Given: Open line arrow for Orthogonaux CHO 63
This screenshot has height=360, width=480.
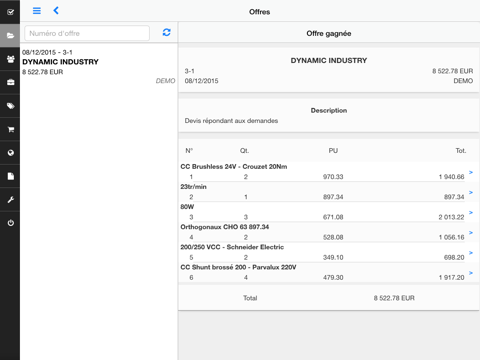Looking at the screenshot, I should [471, 232].
